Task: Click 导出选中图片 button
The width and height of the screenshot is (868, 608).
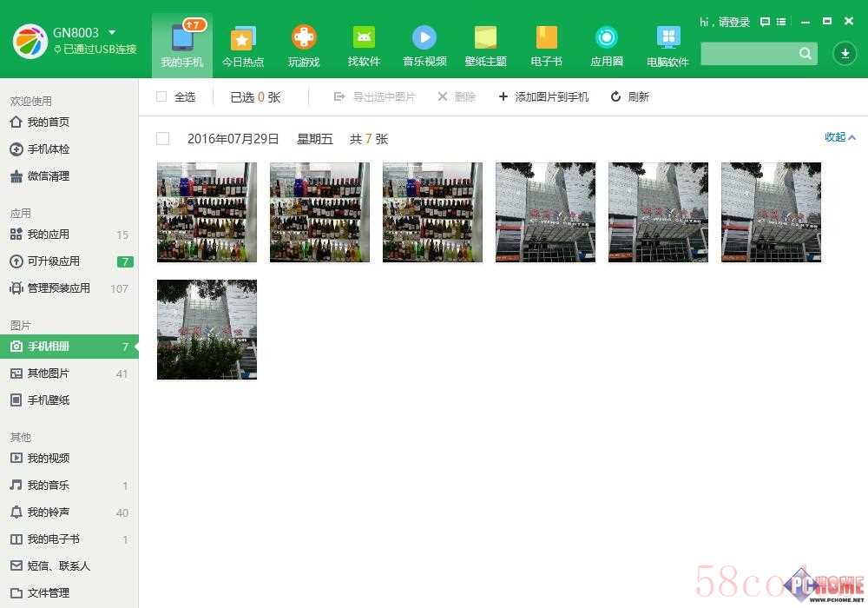Action: [375, 97]
